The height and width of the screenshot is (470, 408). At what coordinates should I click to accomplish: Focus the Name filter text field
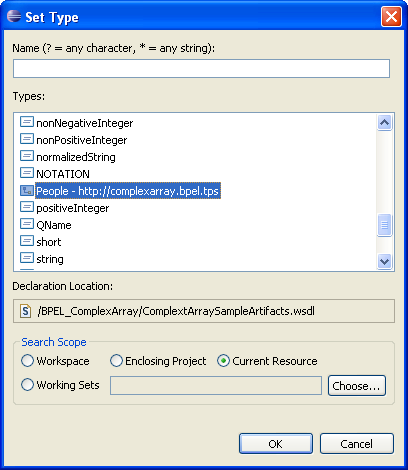pos(201,69)
